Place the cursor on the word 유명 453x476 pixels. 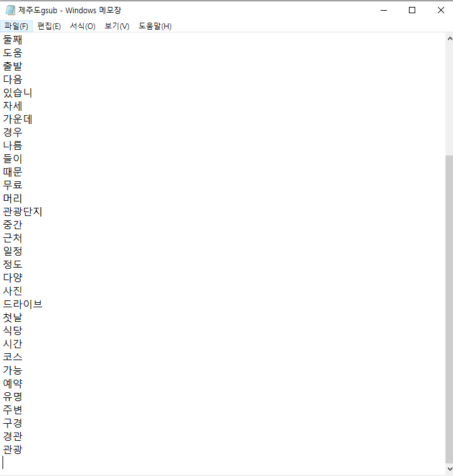tap(13, 396)
